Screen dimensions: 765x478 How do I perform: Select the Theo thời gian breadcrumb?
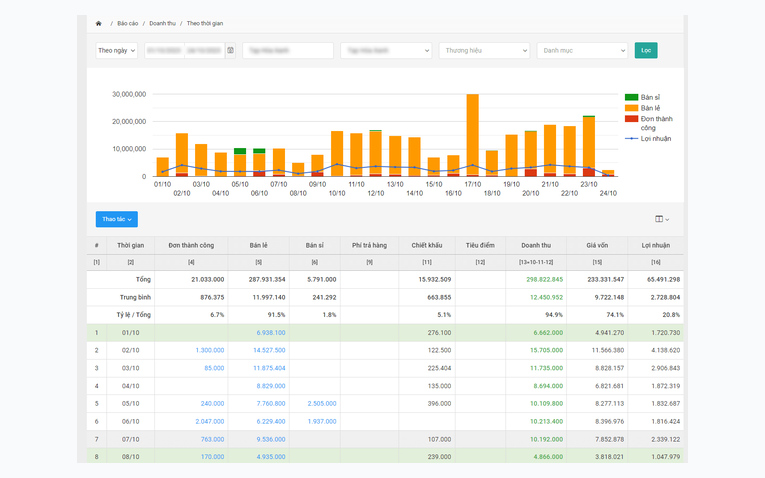coord(205,23)
